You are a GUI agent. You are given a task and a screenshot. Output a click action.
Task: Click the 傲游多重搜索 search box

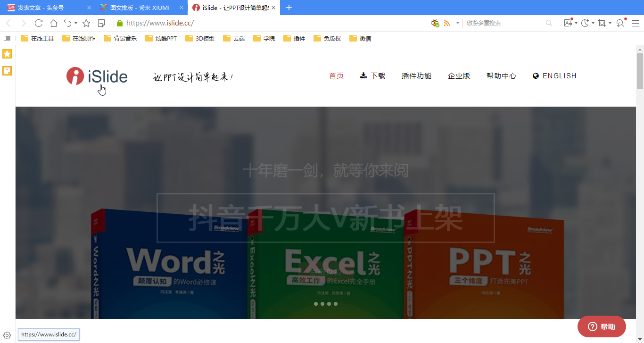click(504, 23)
